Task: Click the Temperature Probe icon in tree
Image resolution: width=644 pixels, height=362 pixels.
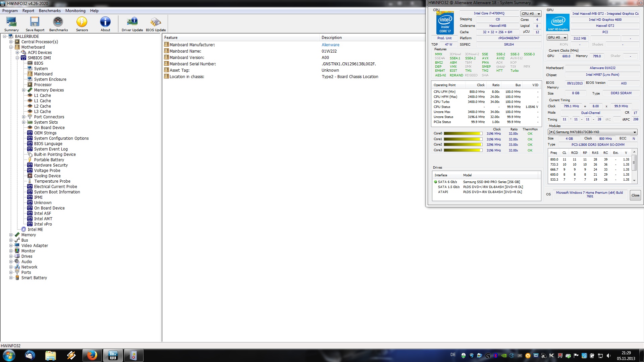Action: pos(30,181)
